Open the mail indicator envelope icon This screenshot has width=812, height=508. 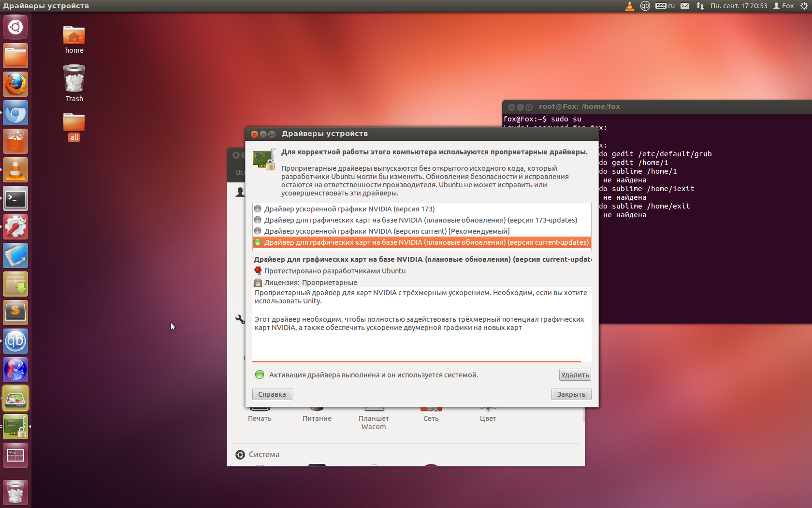pos(685,6)
